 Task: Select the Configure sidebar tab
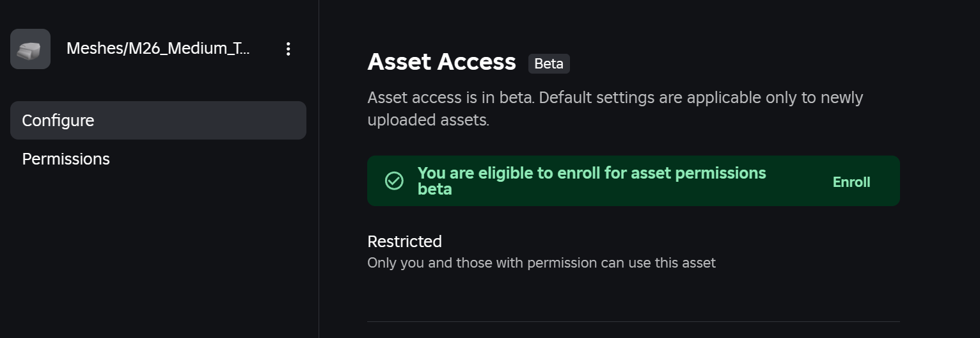pos(158,120)
